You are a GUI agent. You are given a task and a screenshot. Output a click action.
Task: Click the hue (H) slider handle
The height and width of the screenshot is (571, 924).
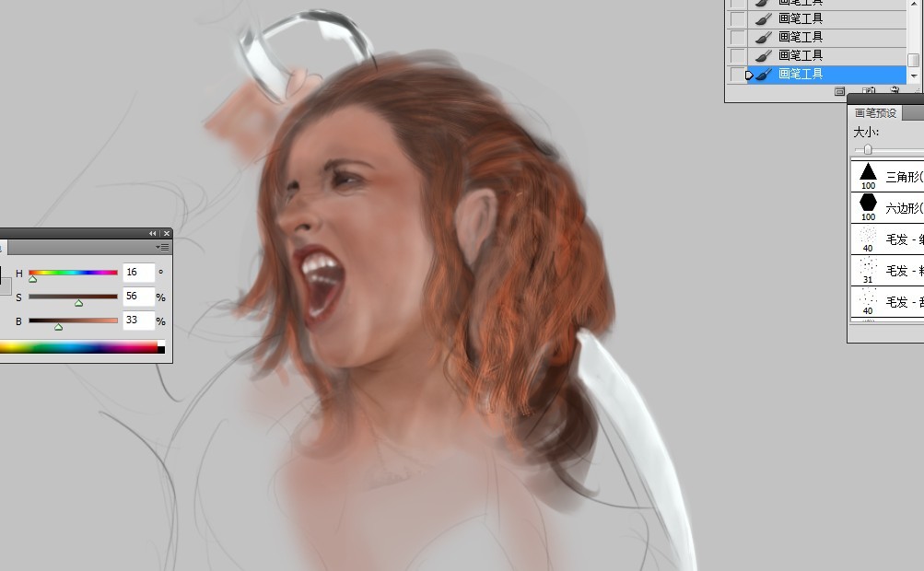coord(33,279)
